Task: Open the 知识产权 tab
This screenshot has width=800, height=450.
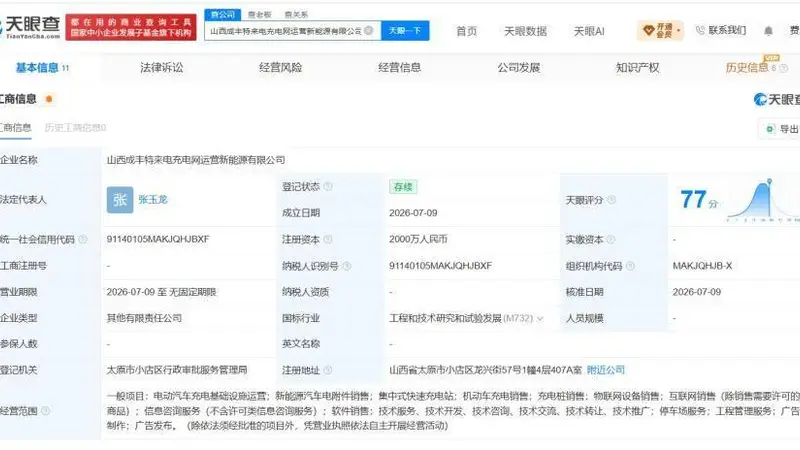Action: 637,67
